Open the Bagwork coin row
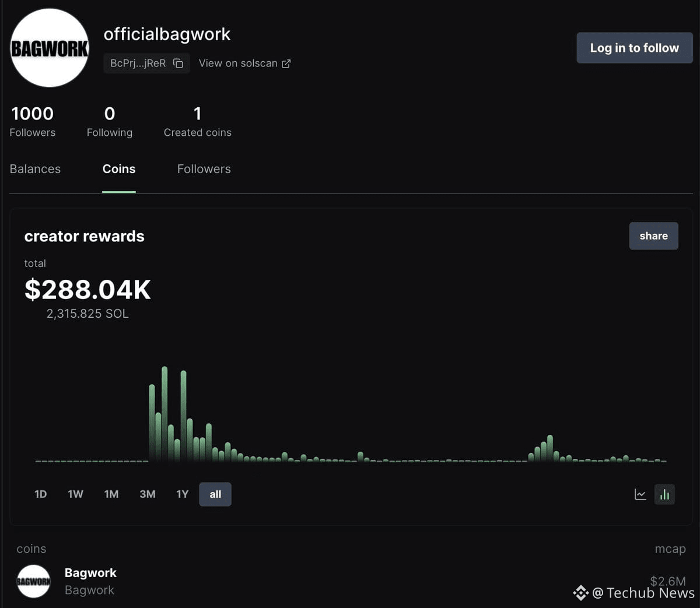 click(90, 581)
